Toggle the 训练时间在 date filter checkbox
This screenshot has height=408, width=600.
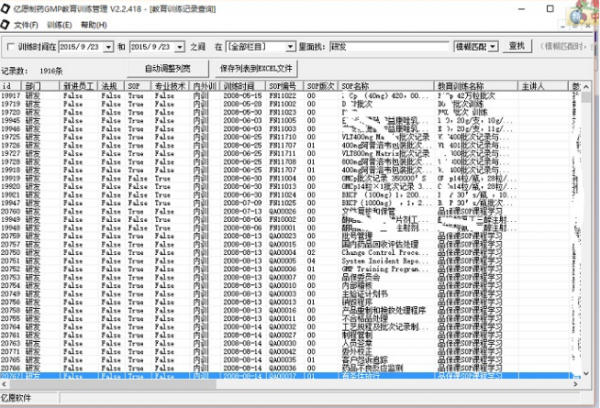(x=9, y=47)
